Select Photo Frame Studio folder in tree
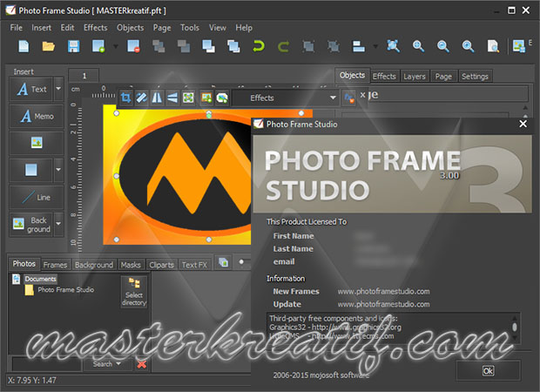Screen dimensions: 540x392 (65, 290)
